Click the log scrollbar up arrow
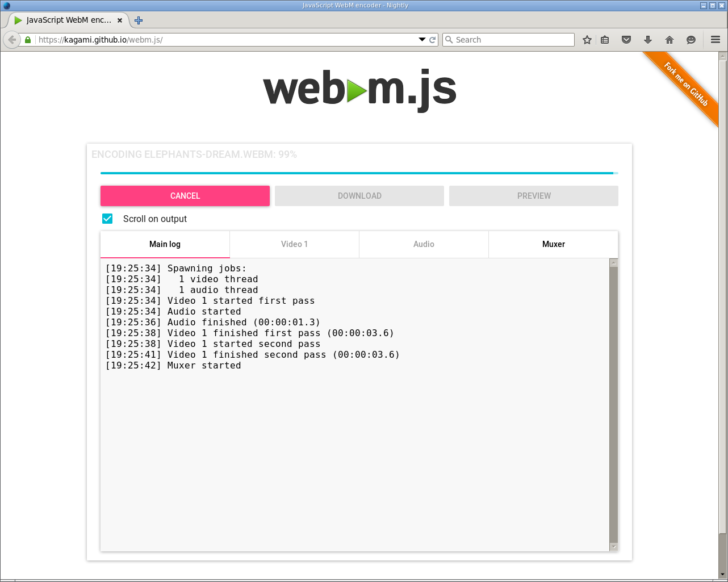This screenshot has width=728, height=582. (613, 263)
